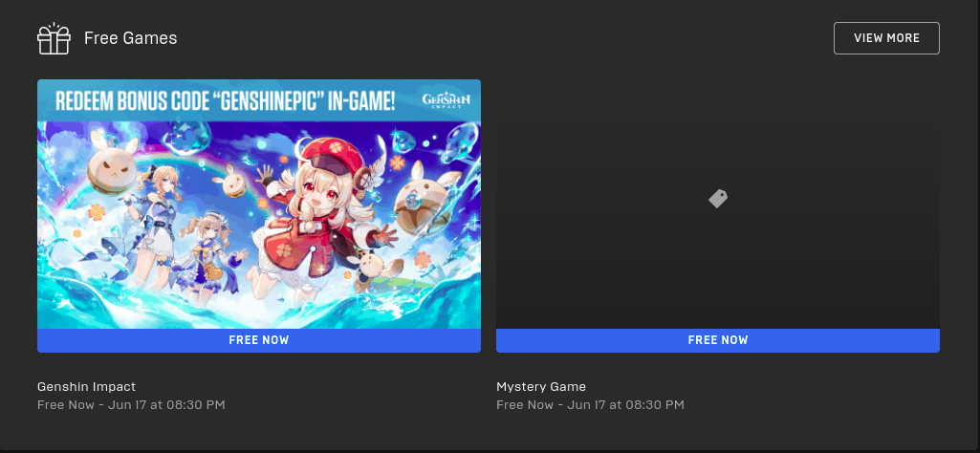Click the GENSHINEPIC redeem bonus code banner text
This screenshot has width=980, height=453.
tap(226, 100)
